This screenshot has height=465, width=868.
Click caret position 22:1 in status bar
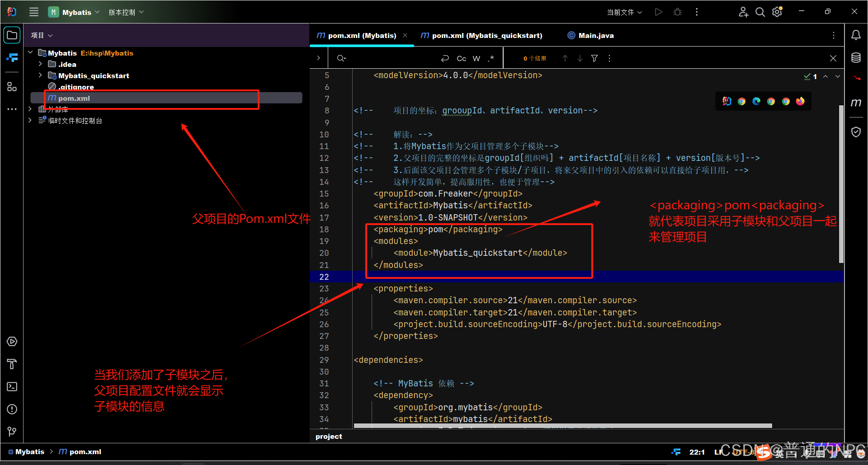(x=697, y=452)
